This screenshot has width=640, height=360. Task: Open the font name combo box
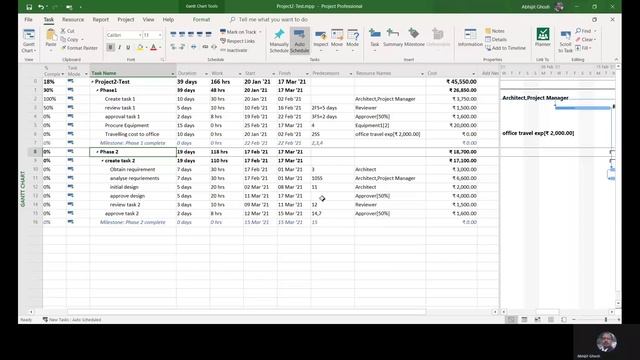[x=124, y=35]
